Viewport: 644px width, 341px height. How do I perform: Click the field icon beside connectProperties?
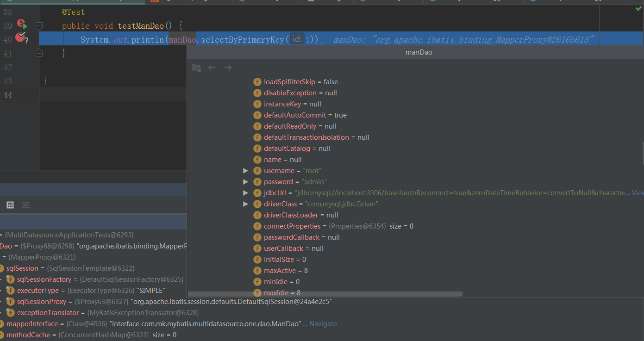[x=257, y=226]
